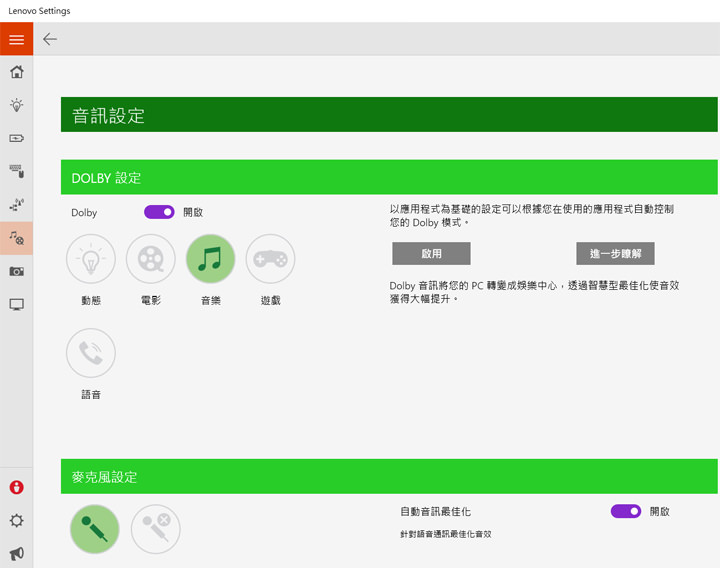Open the red alert info icon
This screenshot has width=720, height=568.
[x=16, y=488]
